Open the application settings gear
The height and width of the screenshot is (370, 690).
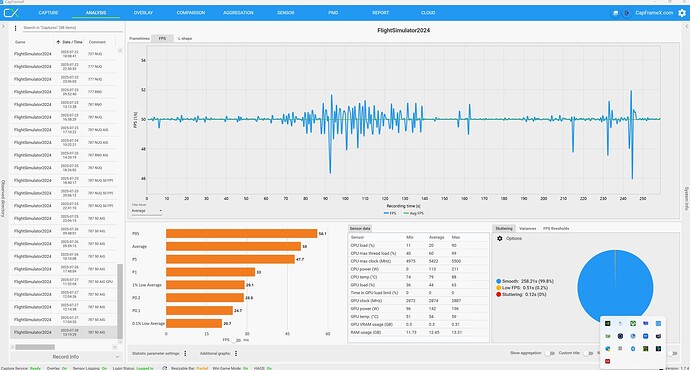(682, 13)
